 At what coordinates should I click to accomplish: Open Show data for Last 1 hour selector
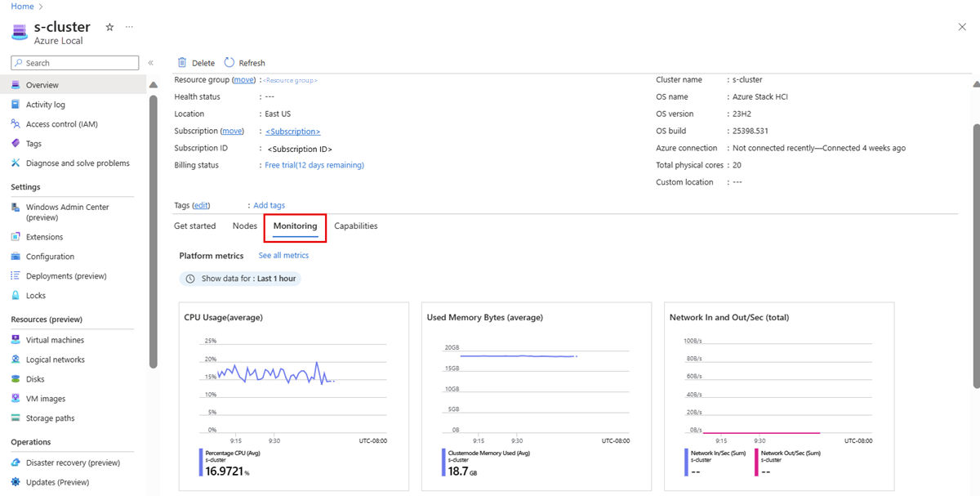240,279
